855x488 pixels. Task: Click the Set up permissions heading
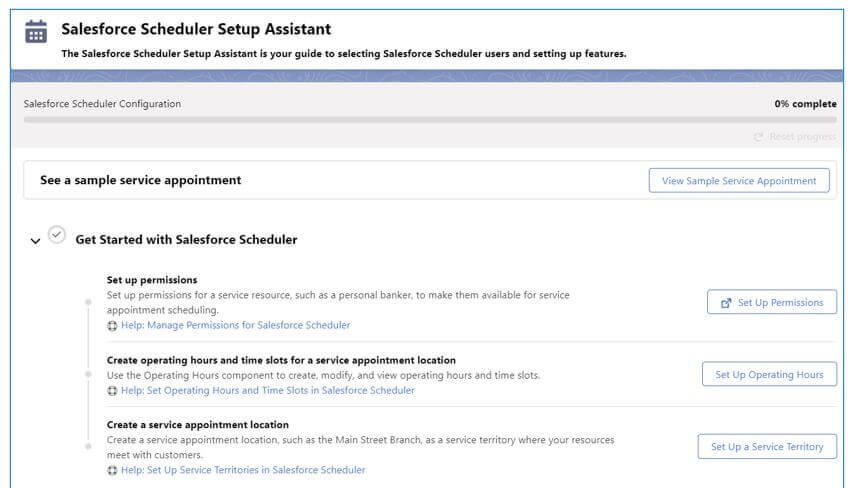pos(152,280)
